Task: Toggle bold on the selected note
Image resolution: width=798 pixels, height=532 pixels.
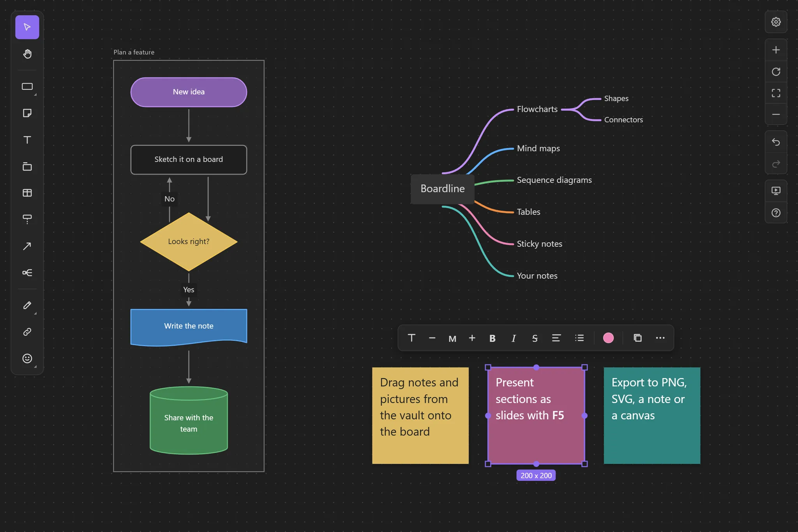Action: point(493,338)
